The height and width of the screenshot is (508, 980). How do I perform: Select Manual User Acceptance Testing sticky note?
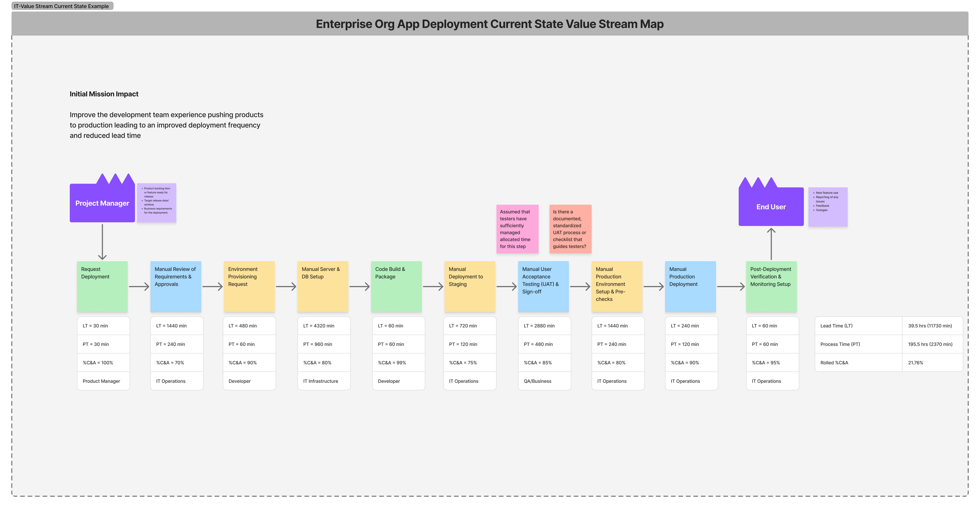(543, 287)
